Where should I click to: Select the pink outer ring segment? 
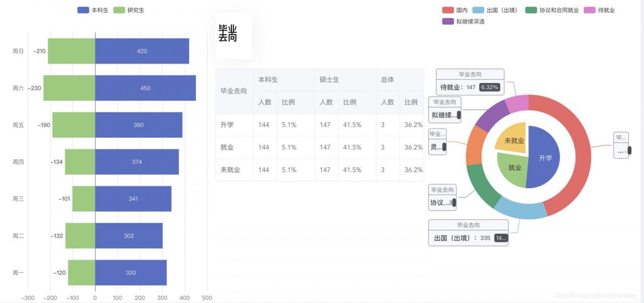[x=516, y=103]
